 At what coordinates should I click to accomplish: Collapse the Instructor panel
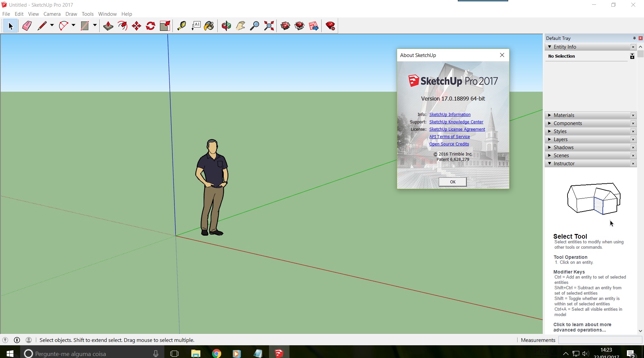click(x=549, y=163)
